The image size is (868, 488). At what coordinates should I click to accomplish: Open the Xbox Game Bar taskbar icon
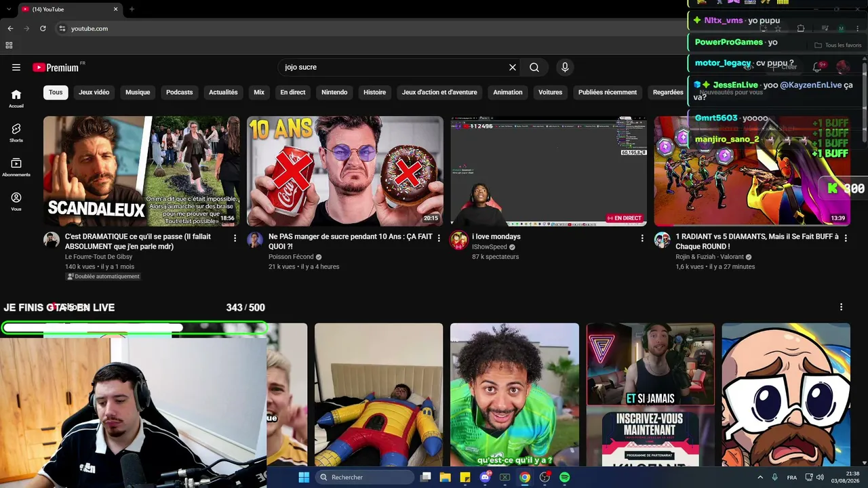505,477
